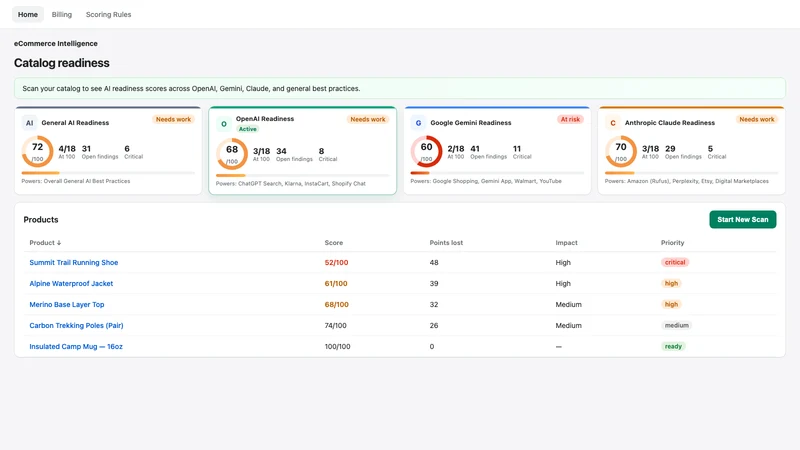
Task: Click the 61/100 score value
Action: tap(336, 283)
